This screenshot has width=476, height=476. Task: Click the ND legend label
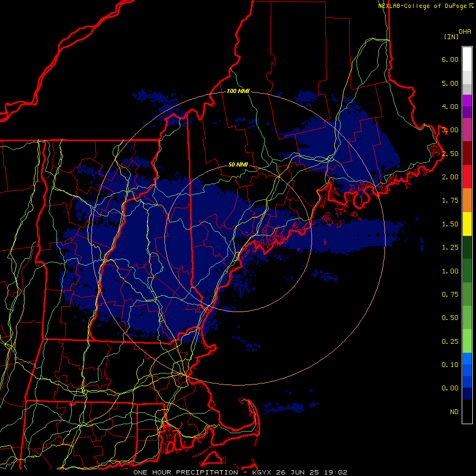(x=454, y=412)
